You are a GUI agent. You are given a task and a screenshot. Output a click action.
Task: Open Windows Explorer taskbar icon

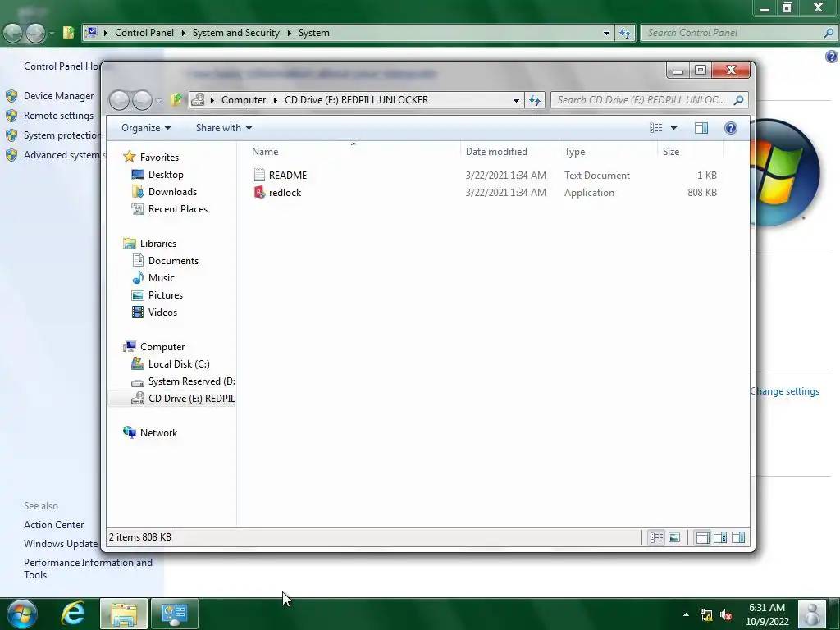click(124, 614)
